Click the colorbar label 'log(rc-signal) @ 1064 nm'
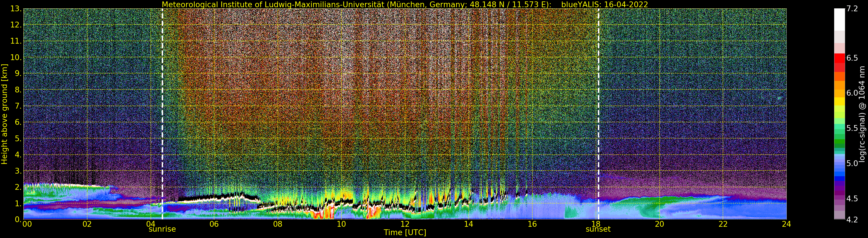Viewport: 868px width, 238px height. pos(862,114)
